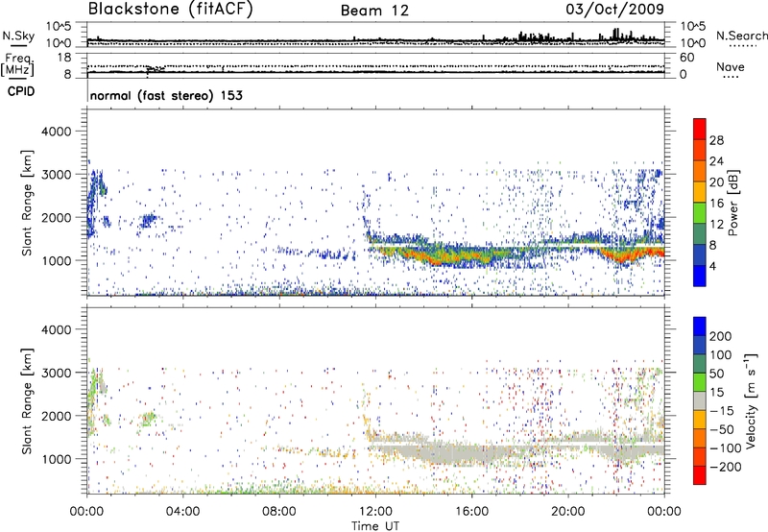Image resolution: width=768 pixels, height=532 pixels.
Task: Click the "Time UT" axis title
Action: point(375,526)
